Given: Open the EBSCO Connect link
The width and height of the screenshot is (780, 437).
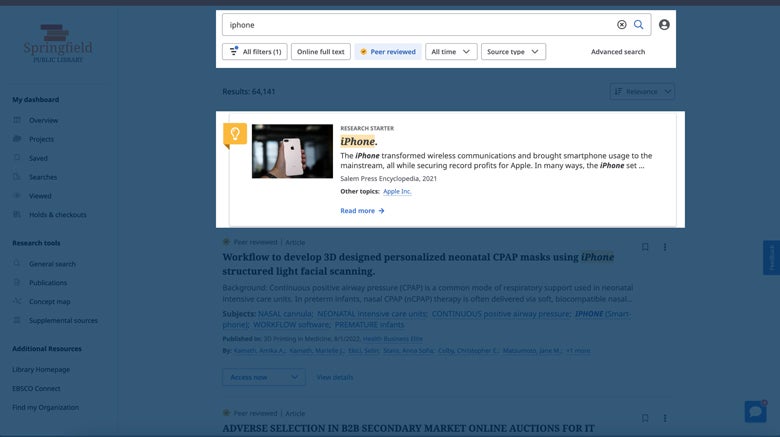Looking at the screenshot, I should click(x=36, y=388).
